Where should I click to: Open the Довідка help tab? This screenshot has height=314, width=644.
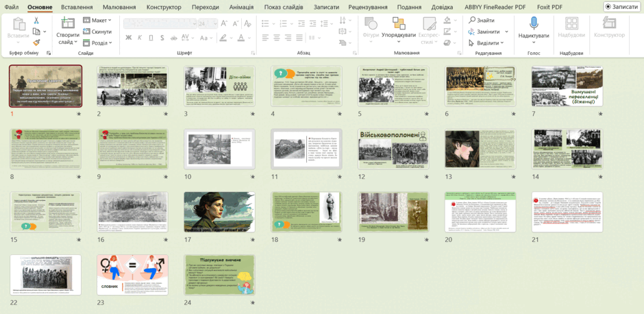[443, 7]
